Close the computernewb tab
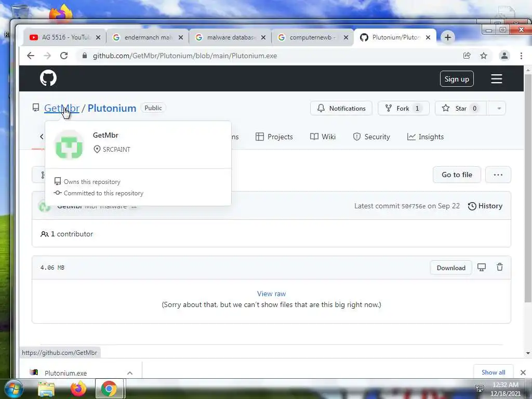Screen dimensions: 532x399 345,37
